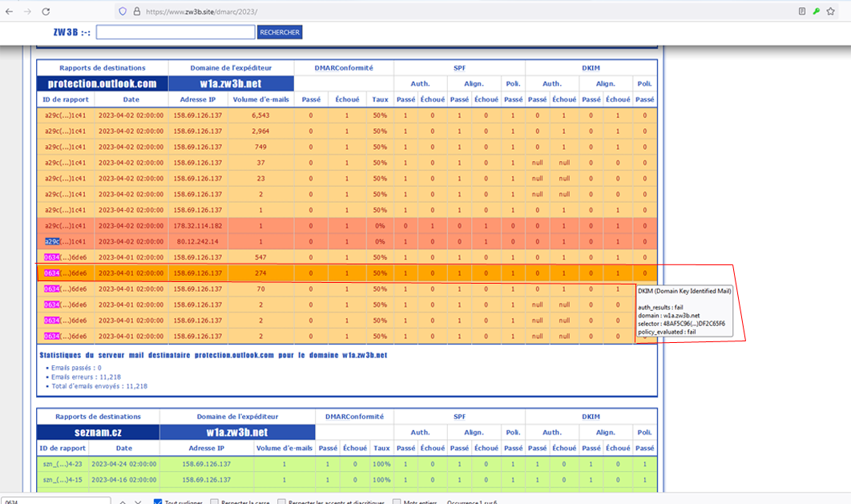Bookmark this page with the star icon
The width and height of the screenshot is (851, 504).
point(831,12)
